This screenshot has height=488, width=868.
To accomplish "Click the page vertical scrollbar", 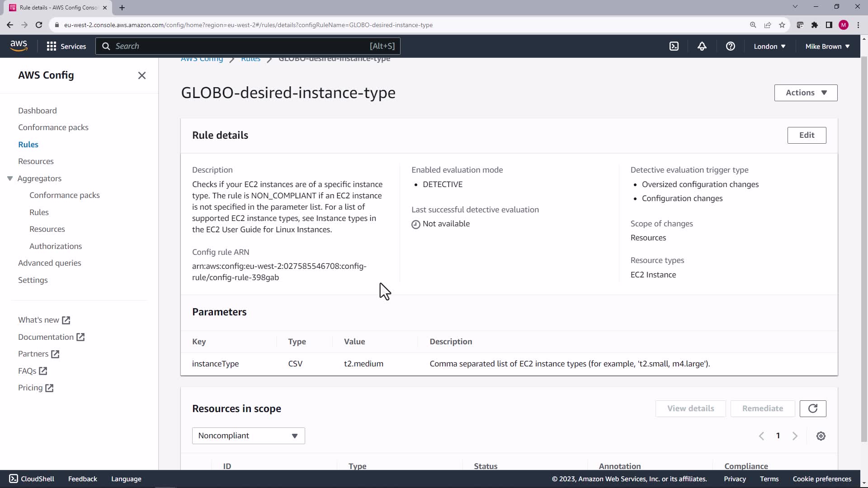I will coord(863,249).
